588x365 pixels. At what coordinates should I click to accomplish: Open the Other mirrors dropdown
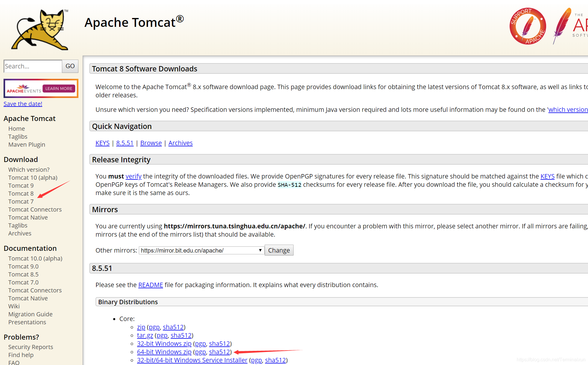click(201, 250)
